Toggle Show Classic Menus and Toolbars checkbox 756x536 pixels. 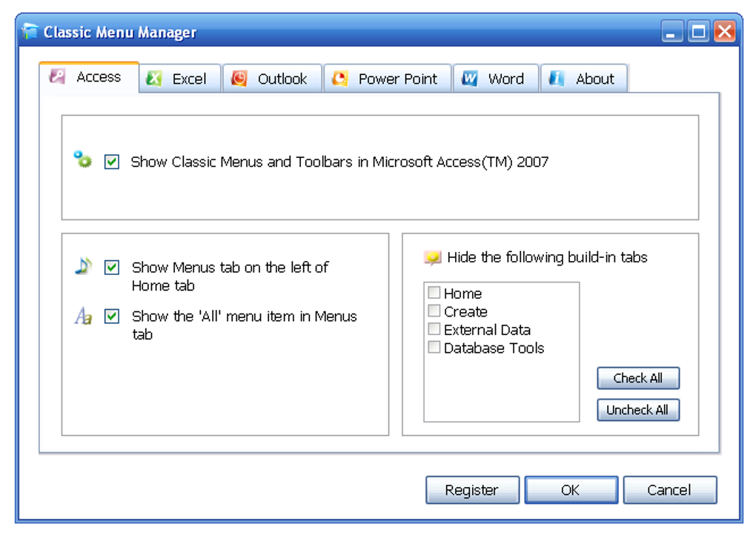click(x=112, y=162)
